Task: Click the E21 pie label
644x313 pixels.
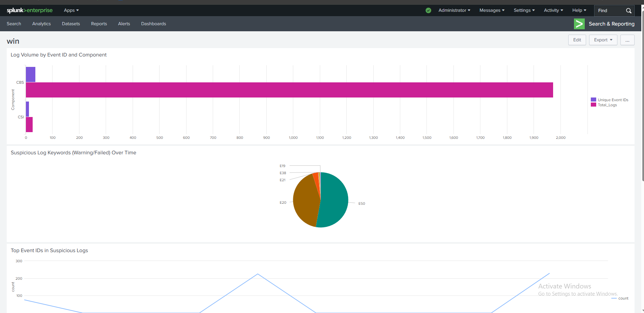Action: [282, 180]
